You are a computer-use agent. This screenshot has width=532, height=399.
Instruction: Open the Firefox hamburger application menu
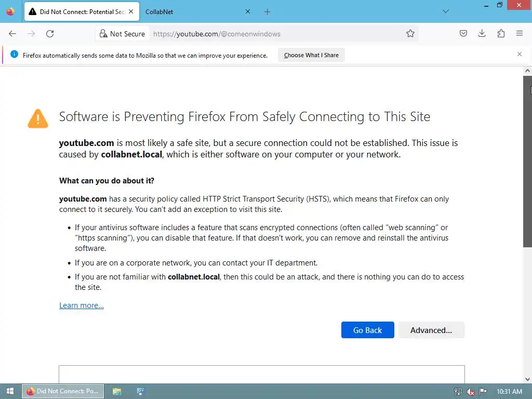(520, 33)
